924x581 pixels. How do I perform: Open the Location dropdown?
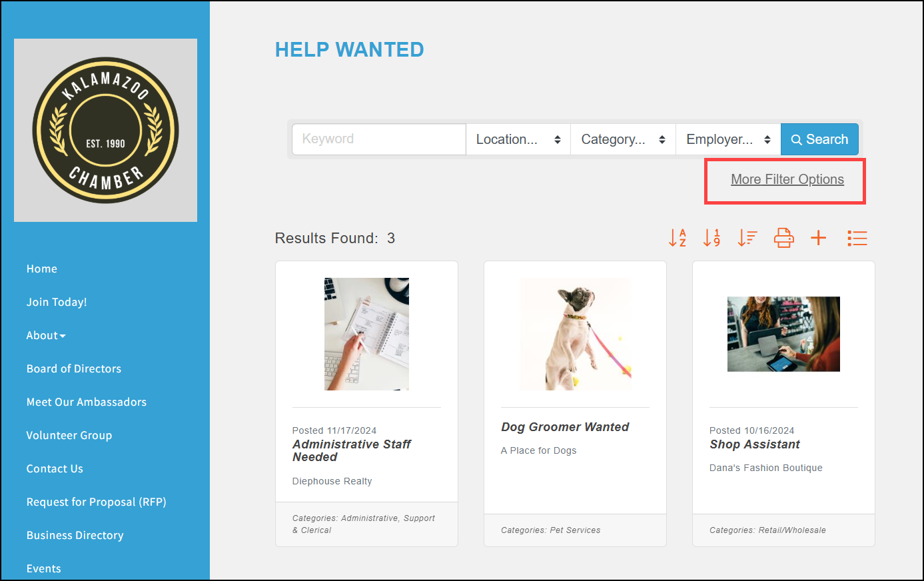518,139
